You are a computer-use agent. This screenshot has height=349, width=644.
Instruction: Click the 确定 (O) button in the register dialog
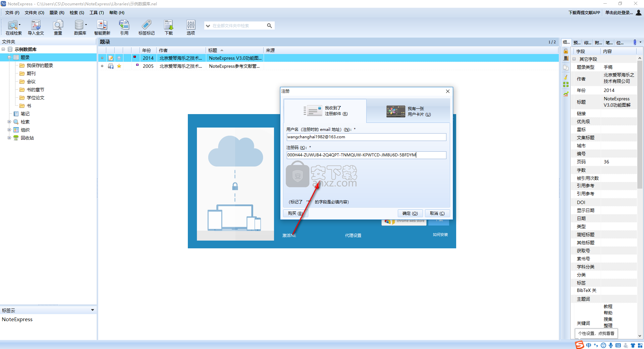pyautogui.click(x=410, y=213)
